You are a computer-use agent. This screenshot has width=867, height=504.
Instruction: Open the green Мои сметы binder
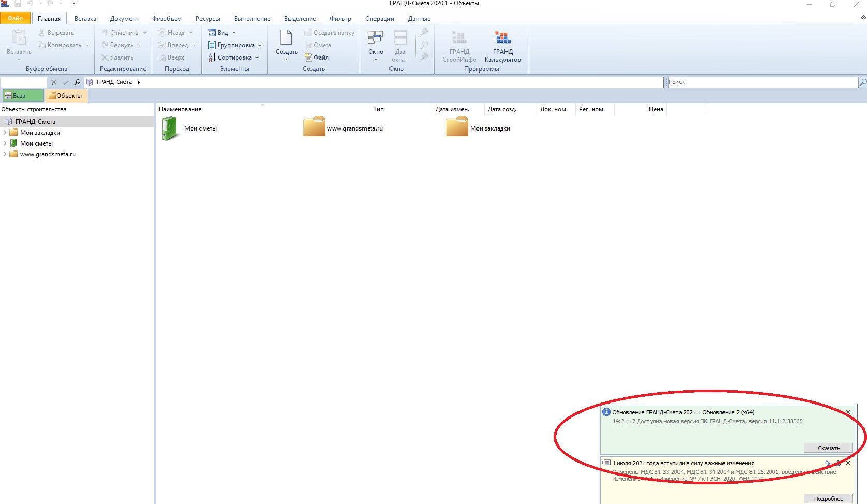(169, 128)
